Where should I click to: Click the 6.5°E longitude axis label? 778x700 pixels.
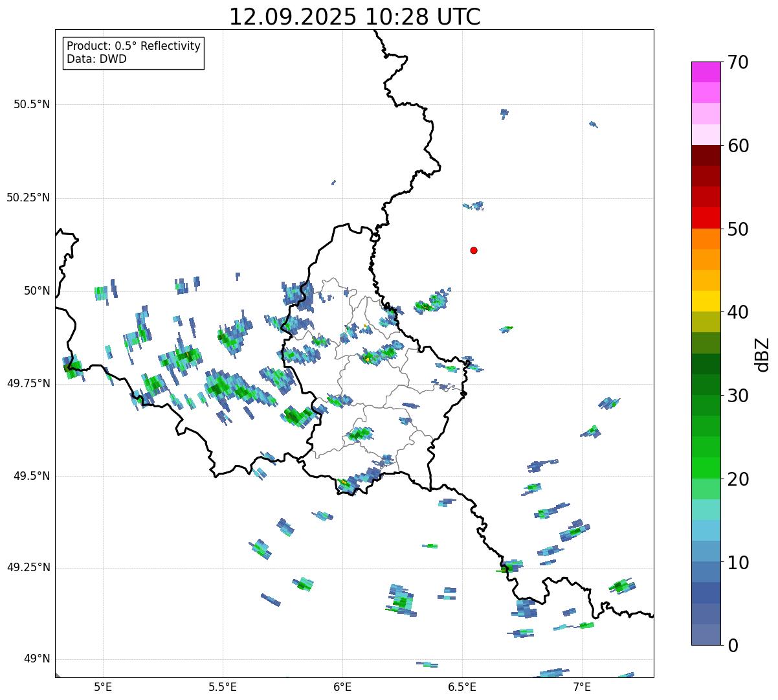[463, 686]
